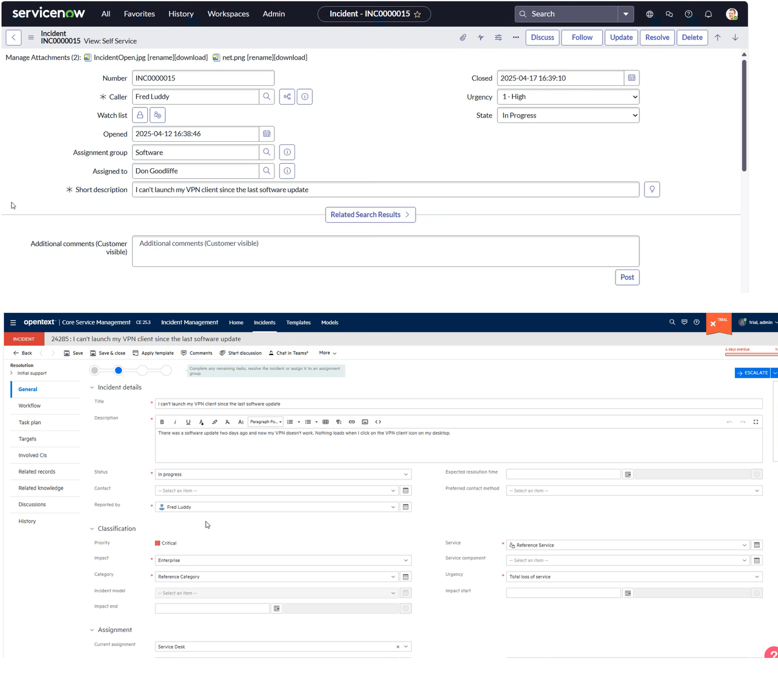Click the paperclip attachments icon
Viewport: 778px width, 700px height.
coord(463,38)
